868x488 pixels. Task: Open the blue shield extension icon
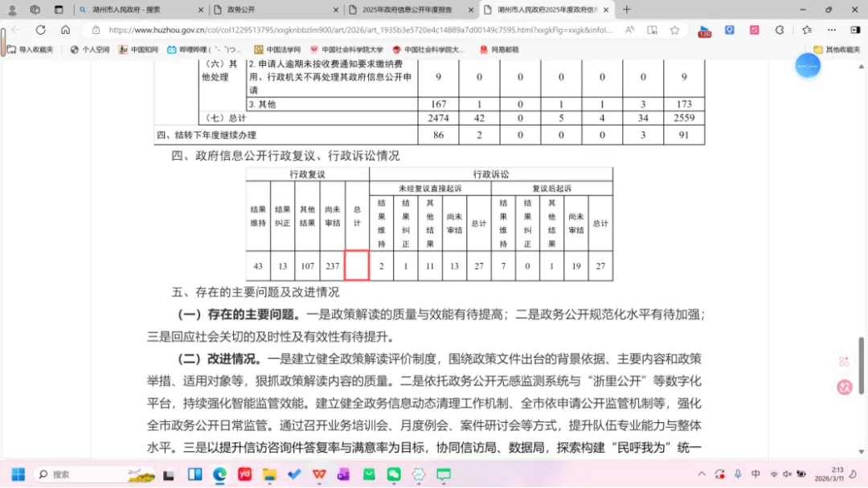coord(730,30)
